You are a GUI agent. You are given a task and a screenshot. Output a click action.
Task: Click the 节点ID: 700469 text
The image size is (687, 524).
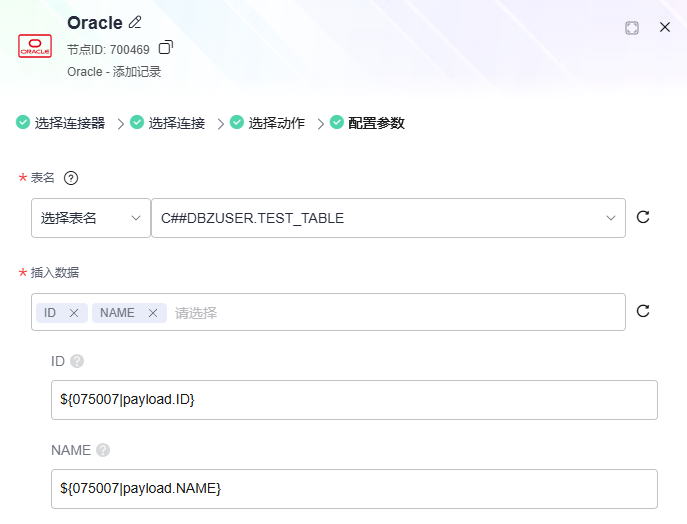coord(108,50)
